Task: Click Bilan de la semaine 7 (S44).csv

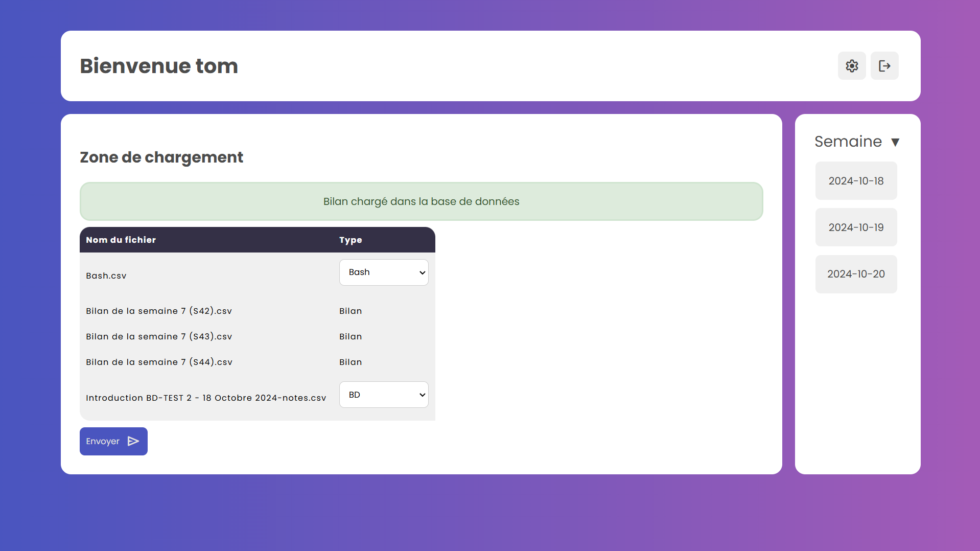Action: click(159, 362)
